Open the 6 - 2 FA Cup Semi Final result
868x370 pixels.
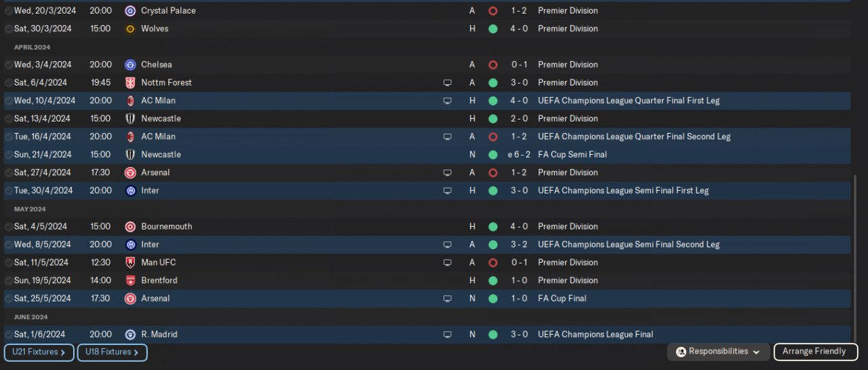[519, 155]
